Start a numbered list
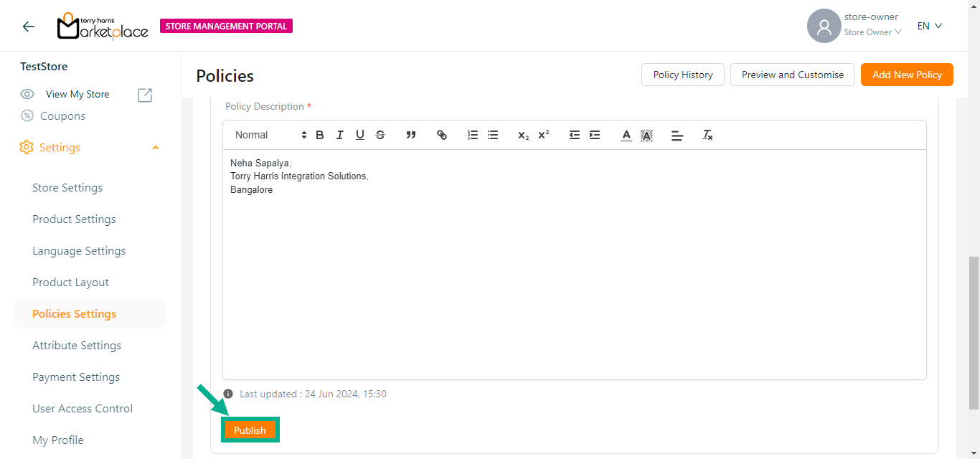The image size is (980, 459). 473,135
